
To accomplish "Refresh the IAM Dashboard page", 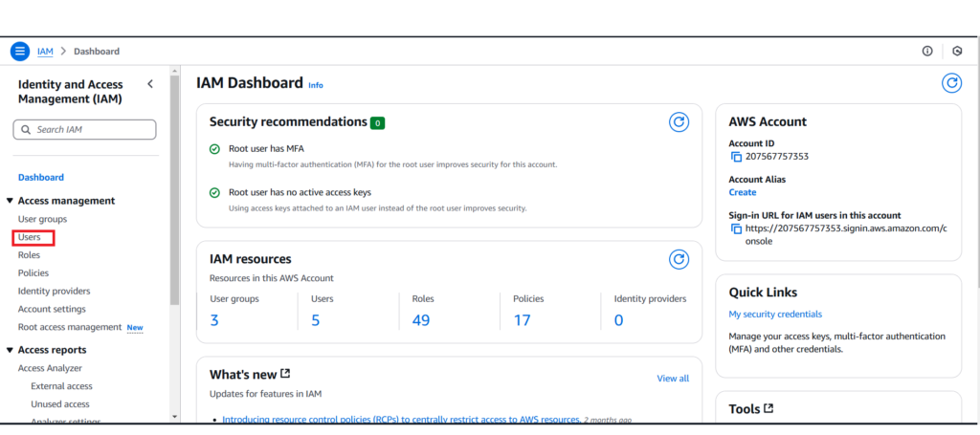I will pos(950,83).
